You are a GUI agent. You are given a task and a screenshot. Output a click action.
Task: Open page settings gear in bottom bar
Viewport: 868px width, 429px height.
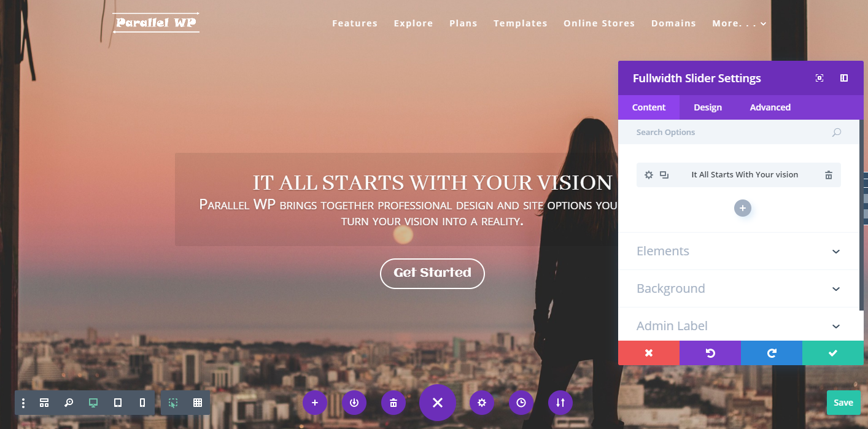(x=482, y=403)
